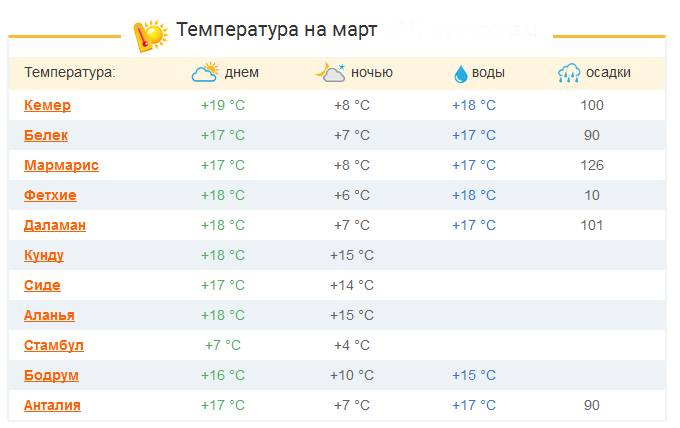Open the Анталия city link

tap(52, 405)
